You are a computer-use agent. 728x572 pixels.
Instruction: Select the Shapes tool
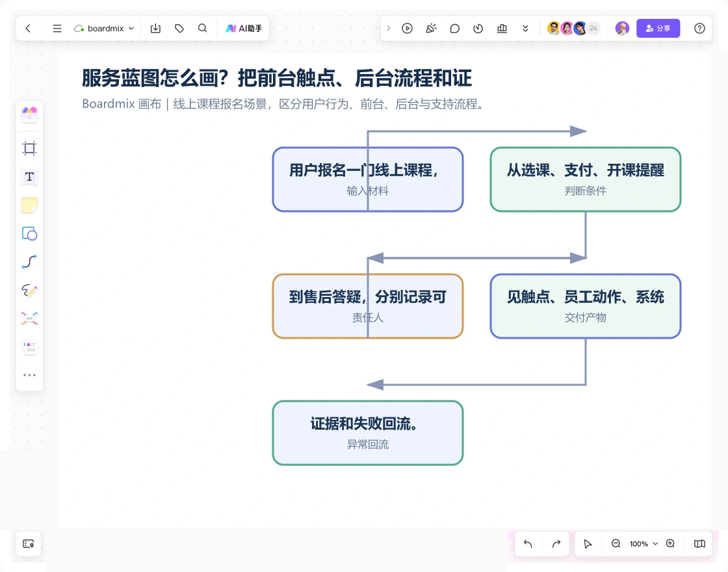coord(29,233)
